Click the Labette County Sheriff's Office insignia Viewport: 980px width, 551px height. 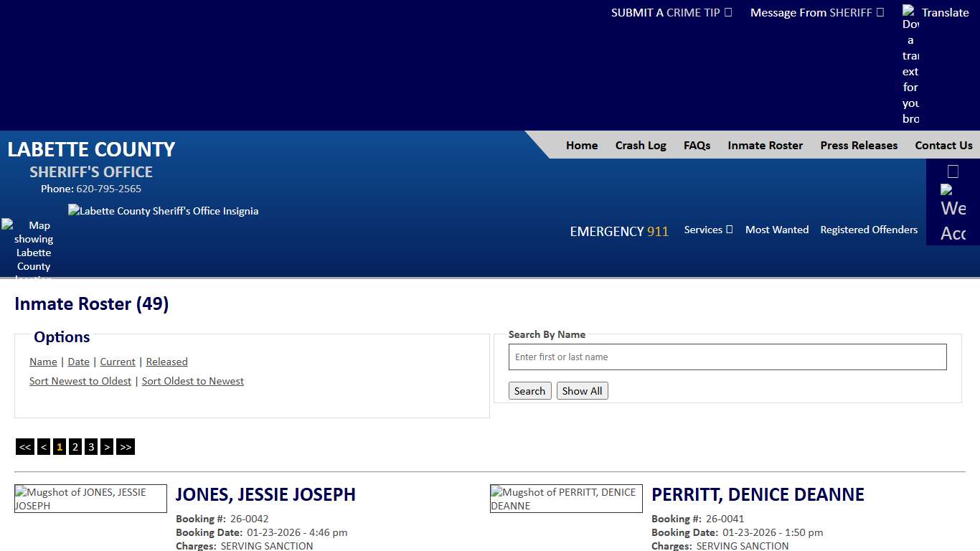[x=164, y=211]
